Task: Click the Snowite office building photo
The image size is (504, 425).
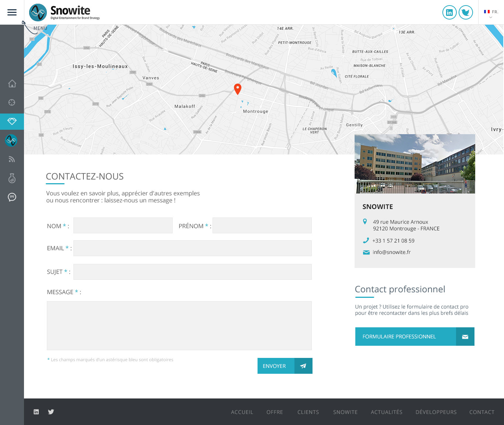Action: pyautogui.click(x=414, y=164)
